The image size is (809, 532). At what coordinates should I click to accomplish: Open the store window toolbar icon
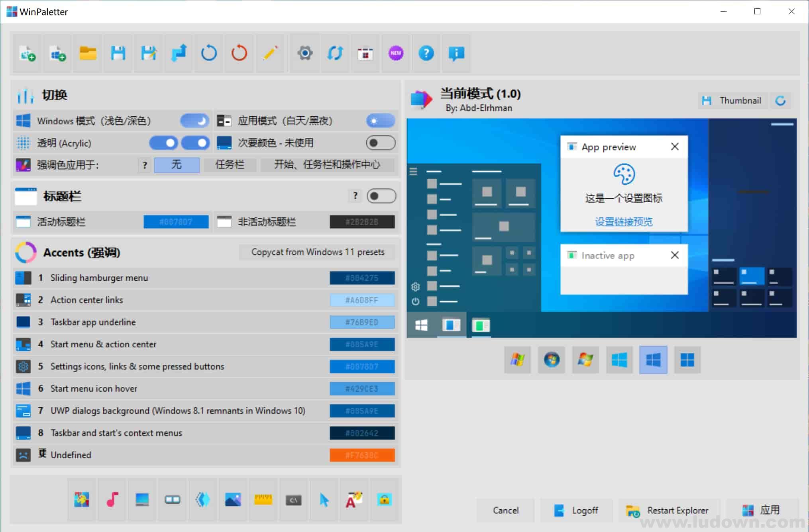[x=365, y=53]
